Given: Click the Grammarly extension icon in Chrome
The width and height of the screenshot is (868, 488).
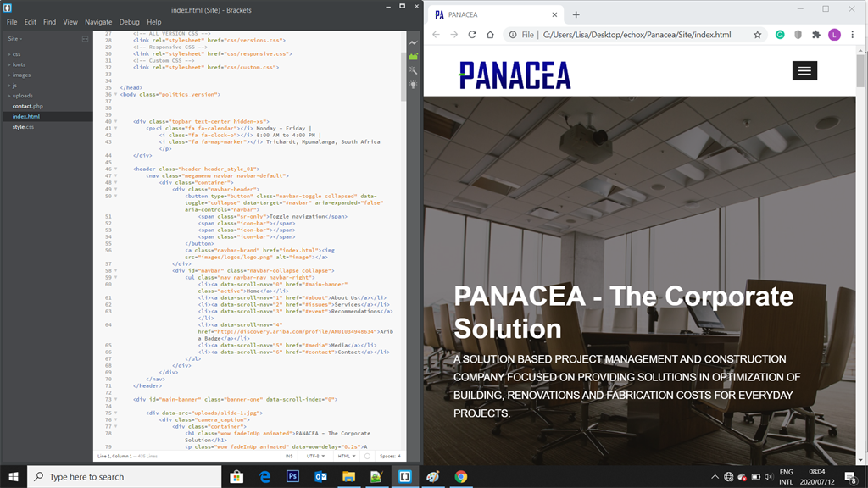Looking at the screenshot, I should coord(780,35).
